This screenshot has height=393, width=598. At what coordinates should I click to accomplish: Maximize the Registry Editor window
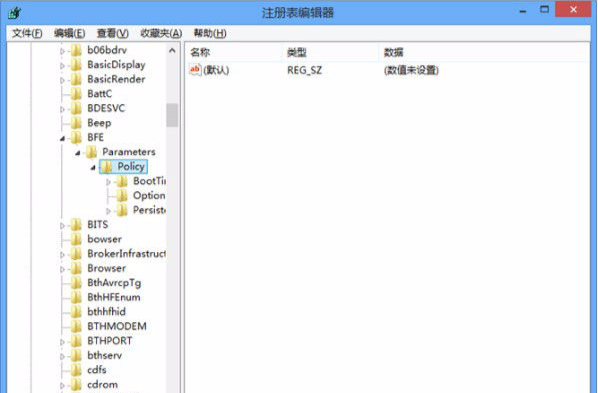[x=544, y=10]
